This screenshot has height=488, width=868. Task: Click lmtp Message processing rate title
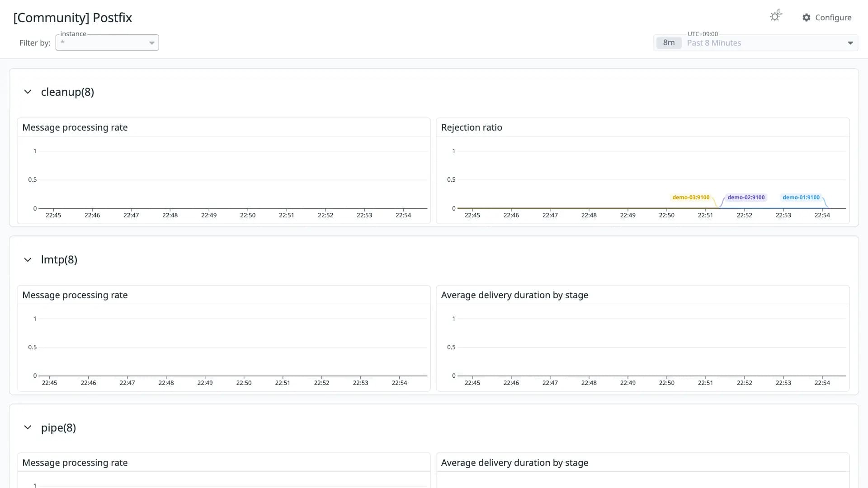pos(75,295)
